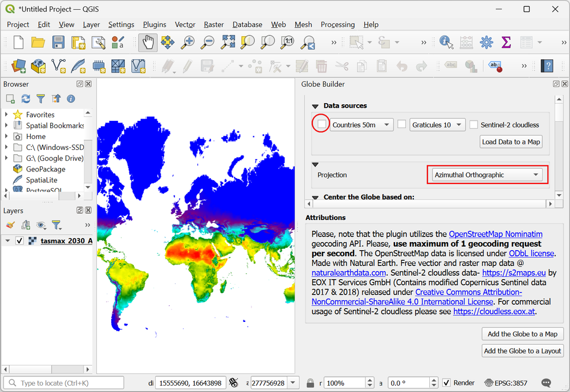Screen dimensions: 570x392
Task: Filter the Browser panel tree
Action: pyautogui.click(x=40, y=99)
